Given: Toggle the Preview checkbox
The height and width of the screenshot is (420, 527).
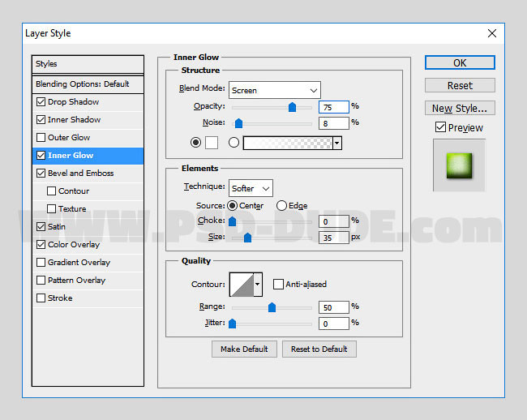Looking at the screenshot, I should [x=440, y=127].
